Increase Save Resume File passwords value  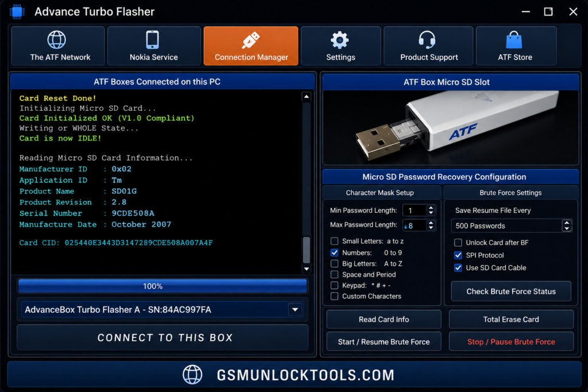[567, 223]
